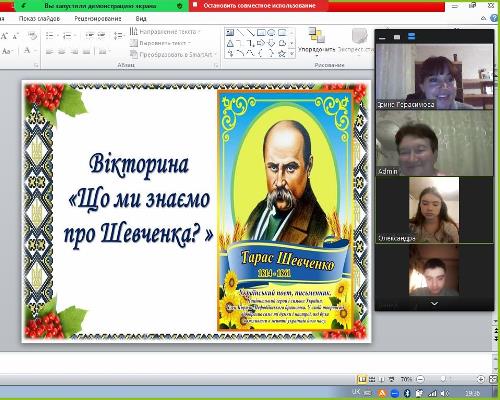Switch Zoom panel to stacked thumbnail view
The height and width of the screenshot is (400, 500).
411,36
